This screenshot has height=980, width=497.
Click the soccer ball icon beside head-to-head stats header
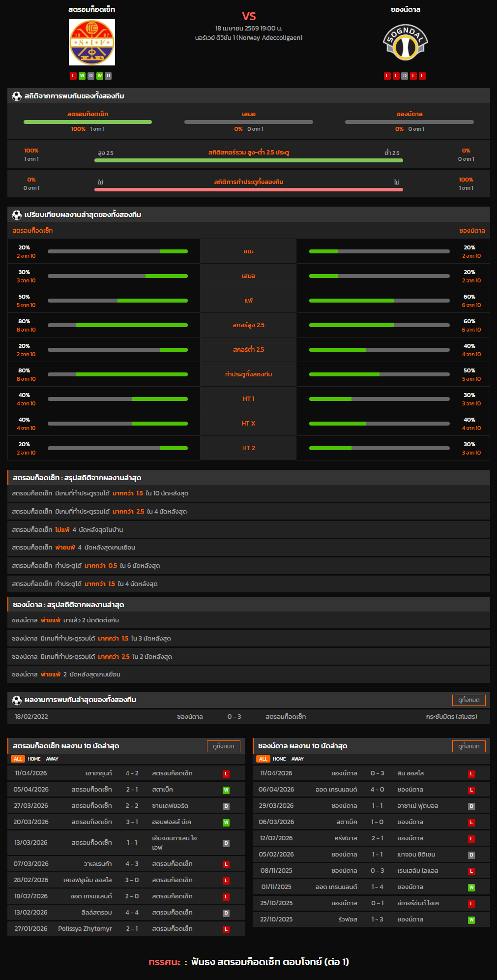click(x=17, y=96)
